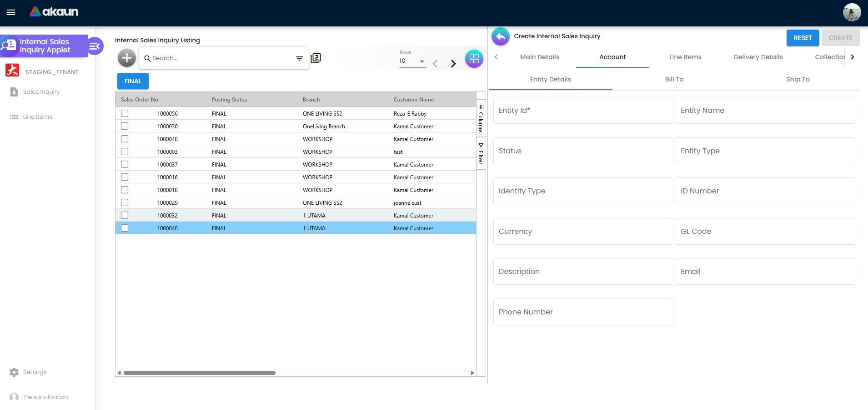
Task: Open Sales Inquiry in the sidebar
Action: (x=41, y=92)
